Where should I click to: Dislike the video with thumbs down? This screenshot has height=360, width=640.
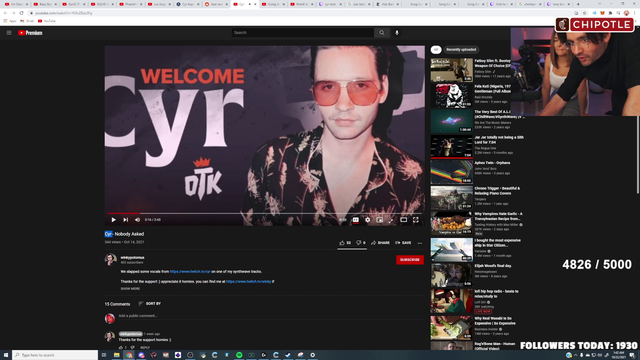coord(361,243)
